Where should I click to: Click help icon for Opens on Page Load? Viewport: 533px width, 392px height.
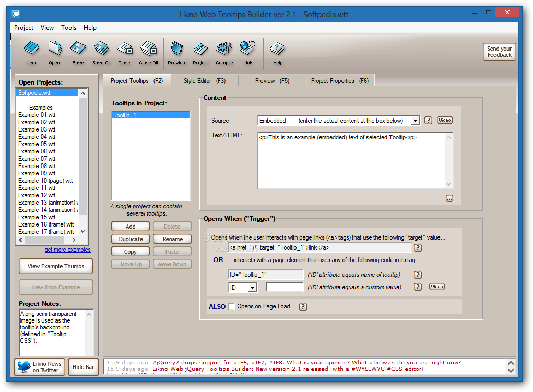tap(303, 307)
